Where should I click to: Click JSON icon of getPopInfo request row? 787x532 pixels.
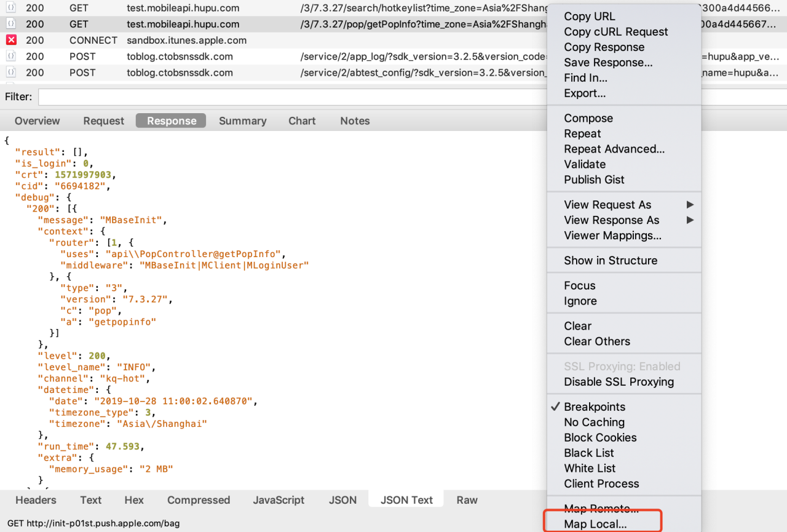coord(10,24)
